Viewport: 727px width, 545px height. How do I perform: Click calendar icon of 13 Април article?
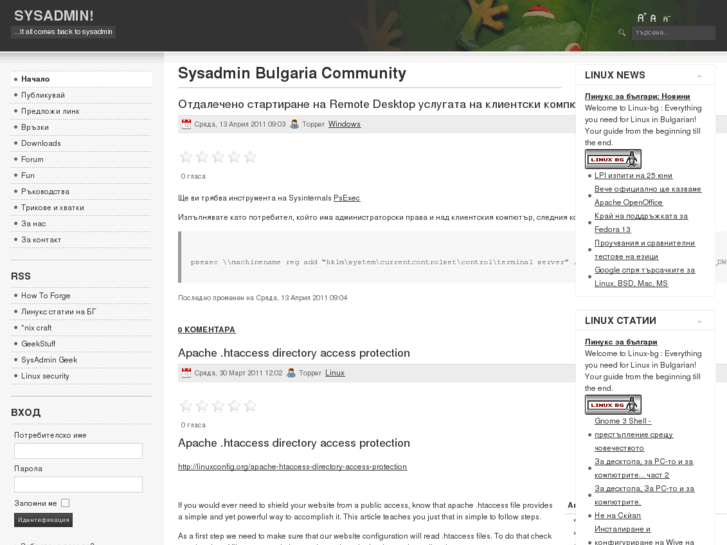pos(186,124)
